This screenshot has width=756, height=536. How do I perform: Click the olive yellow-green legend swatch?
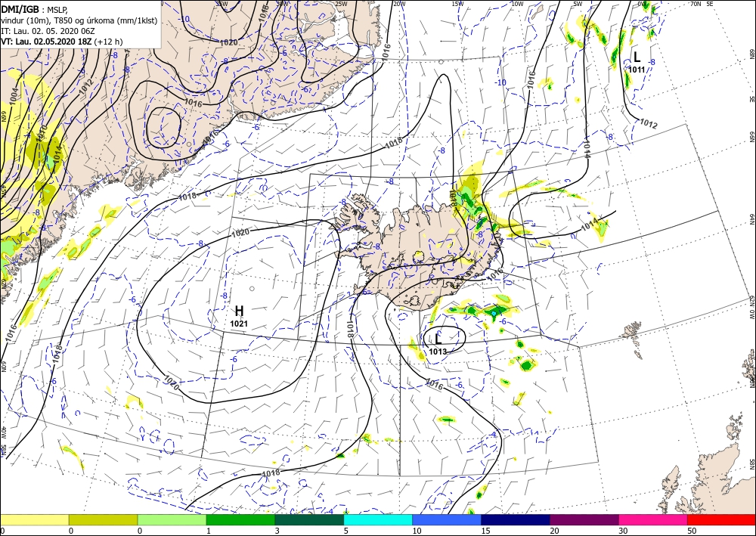(x=103, y=519)
